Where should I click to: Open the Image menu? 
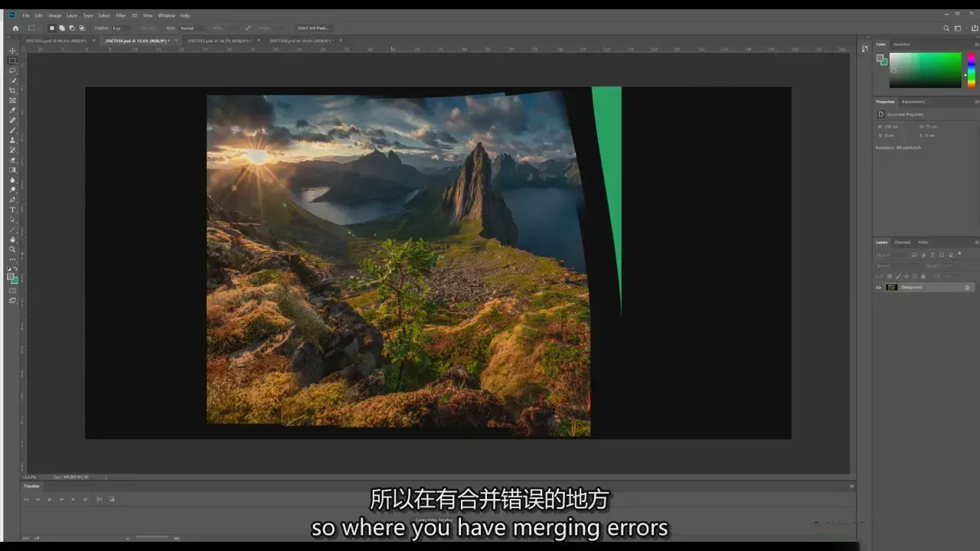click(55, 15)
